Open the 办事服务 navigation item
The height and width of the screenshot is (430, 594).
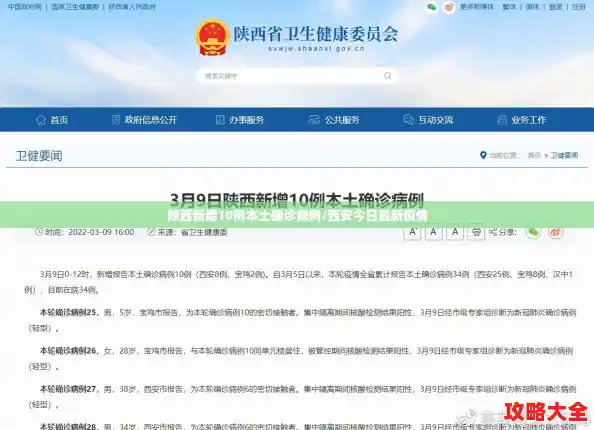[240, 120]
